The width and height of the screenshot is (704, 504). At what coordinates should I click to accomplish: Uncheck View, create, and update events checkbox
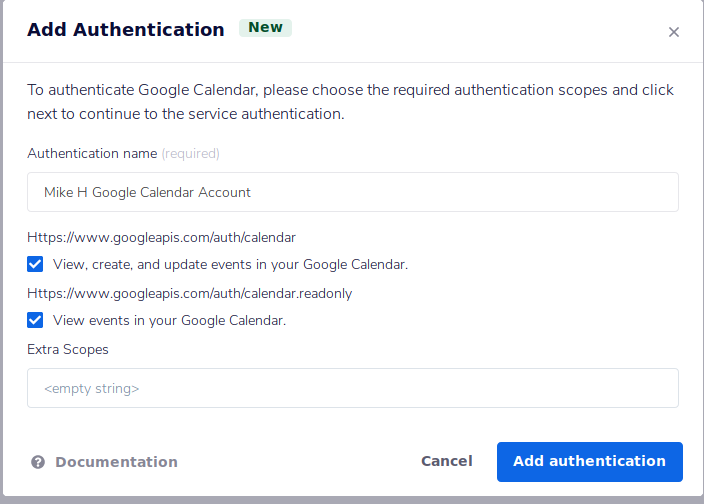point(35,264)
